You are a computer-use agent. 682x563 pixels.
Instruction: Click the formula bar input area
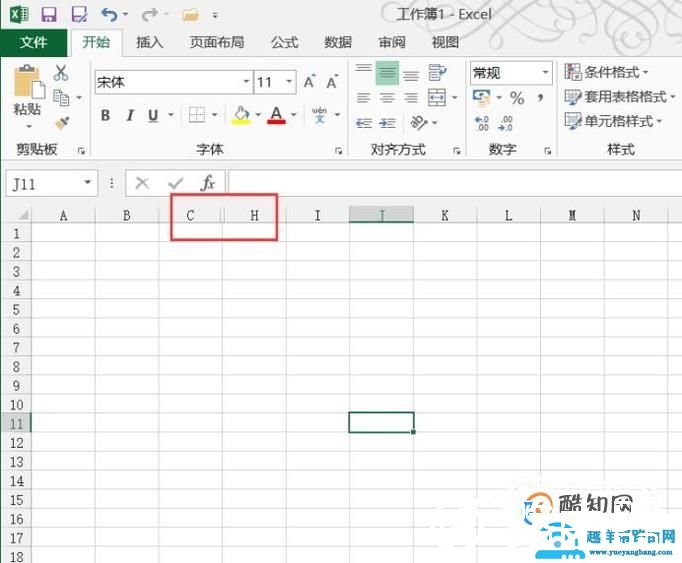(455, 183)
